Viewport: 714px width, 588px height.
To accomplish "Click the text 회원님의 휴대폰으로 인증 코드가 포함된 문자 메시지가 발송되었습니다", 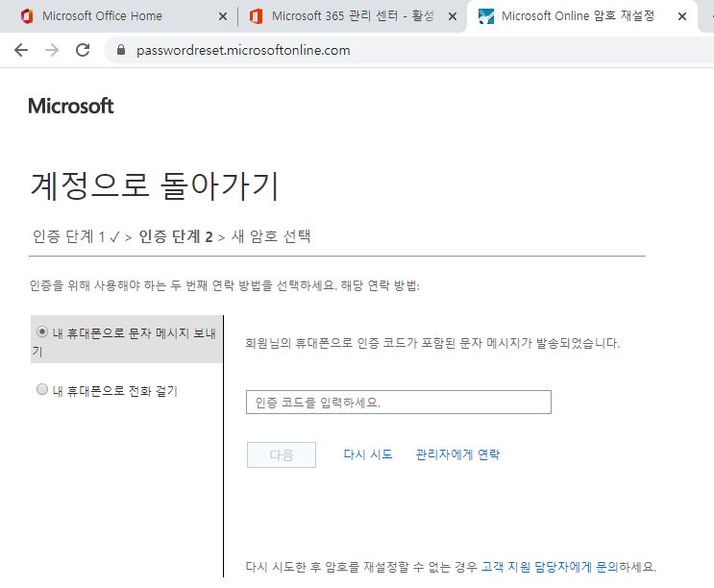I will [432, 343].
